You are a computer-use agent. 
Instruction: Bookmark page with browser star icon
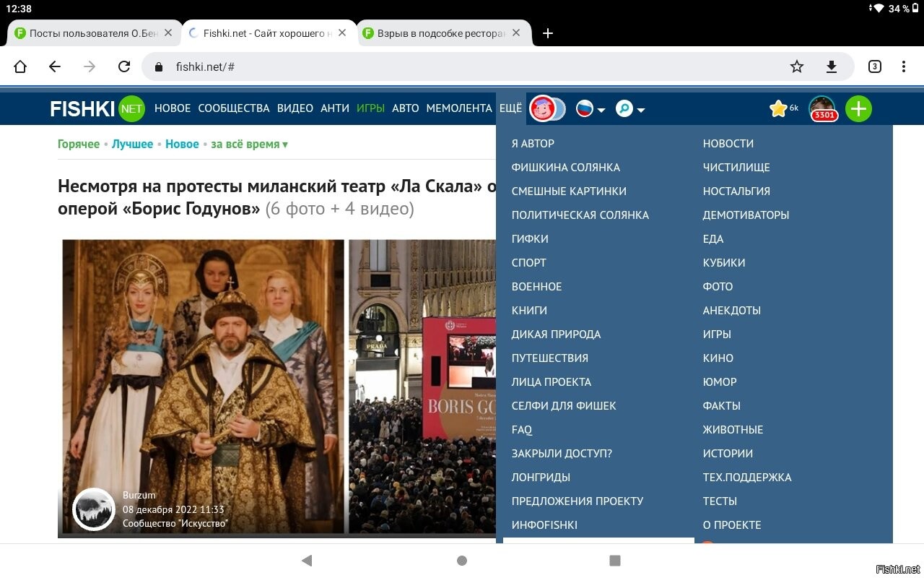click(x=796, y=66)
